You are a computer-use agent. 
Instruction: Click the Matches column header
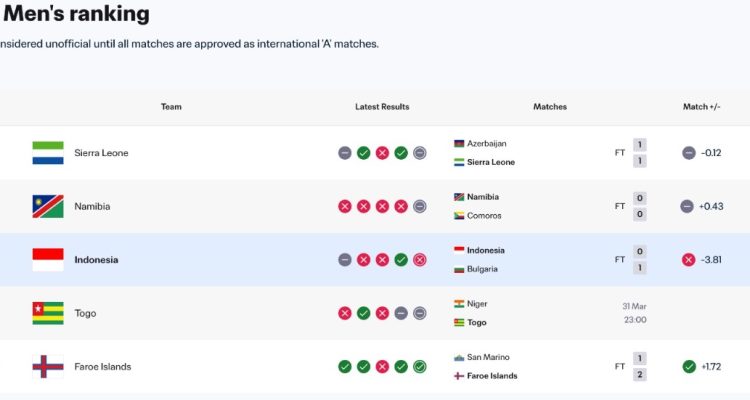click(550, 107)
